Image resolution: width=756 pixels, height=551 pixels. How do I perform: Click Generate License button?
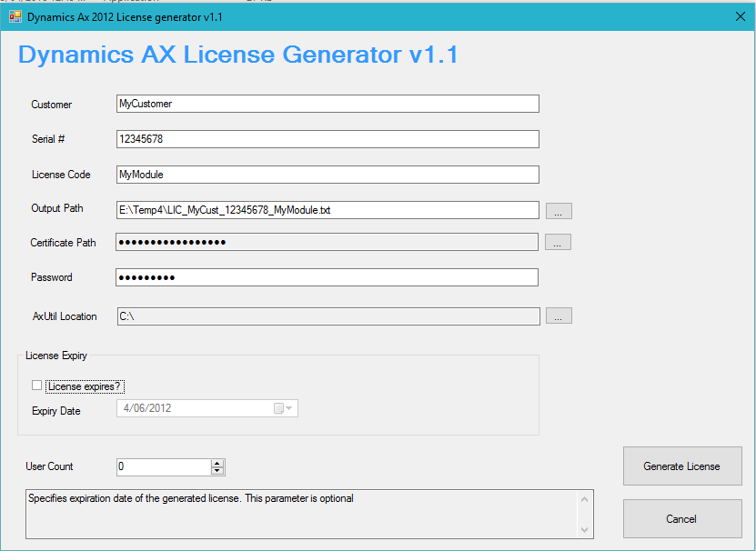[682, 466]
